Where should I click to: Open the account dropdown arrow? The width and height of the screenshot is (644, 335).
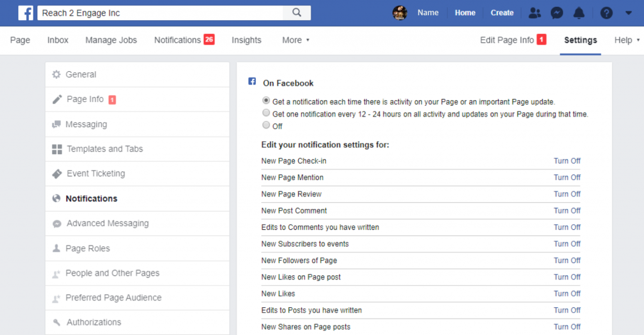[628, 13]
